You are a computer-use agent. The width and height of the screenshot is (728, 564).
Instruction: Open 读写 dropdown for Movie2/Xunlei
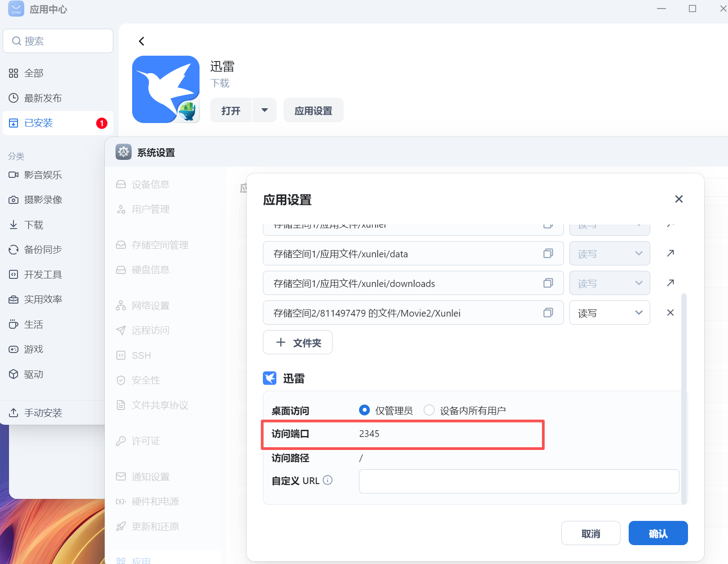point(610,313)
